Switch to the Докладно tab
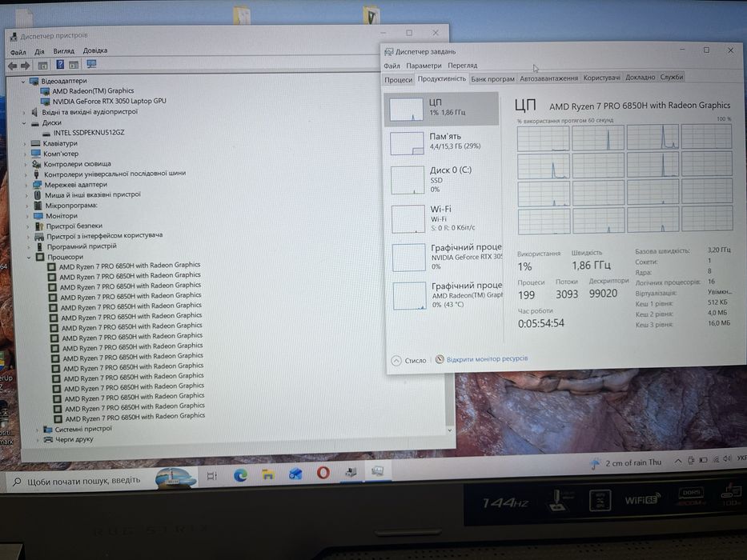This screenshot has height=560, width=747. 641,77
